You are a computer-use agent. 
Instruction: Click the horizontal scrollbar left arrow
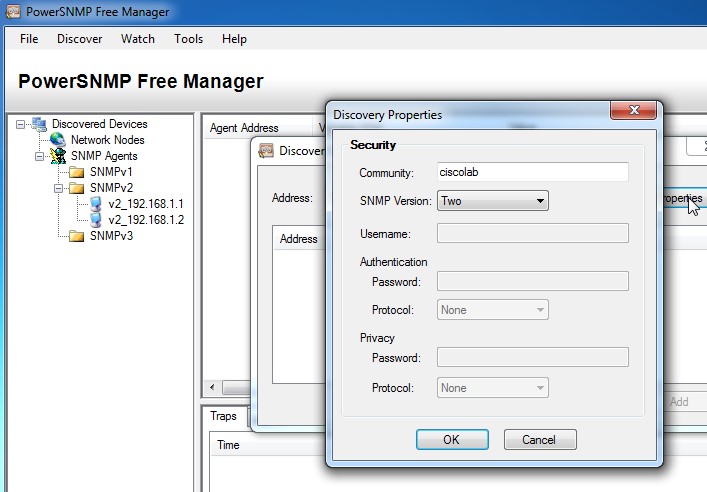(212, 387)
